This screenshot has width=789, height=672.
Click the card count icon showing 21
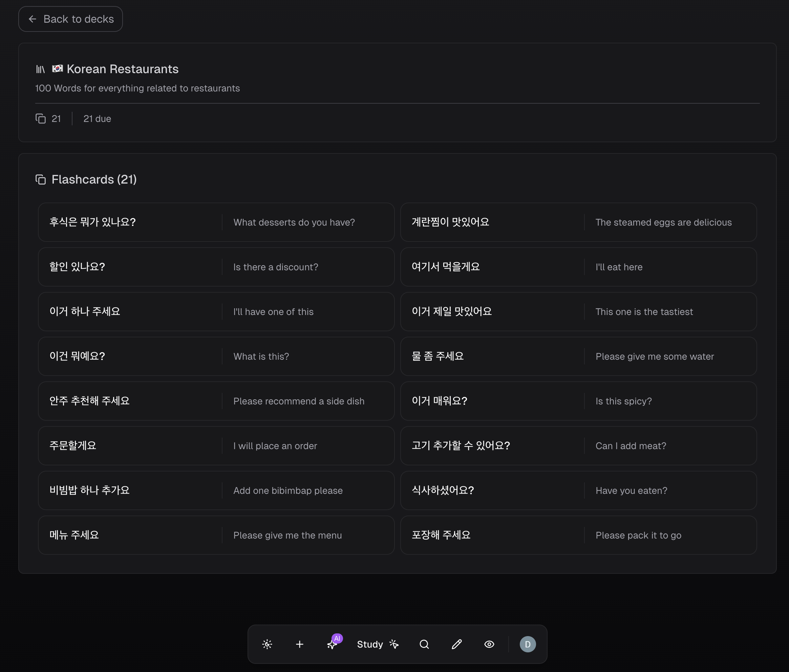[41, 119]
